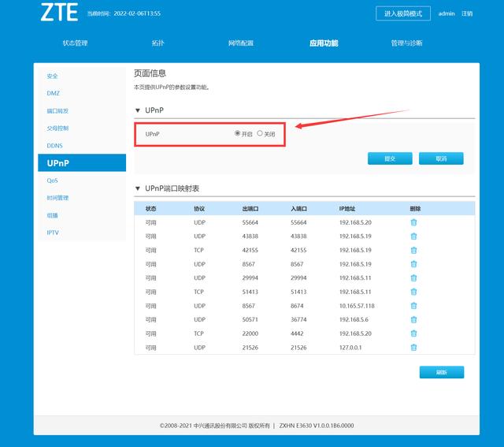This screenshot has width=504, height=447.
Task: Collapse the UPnP端口映射表 section
Action: (x=139, y=189)
